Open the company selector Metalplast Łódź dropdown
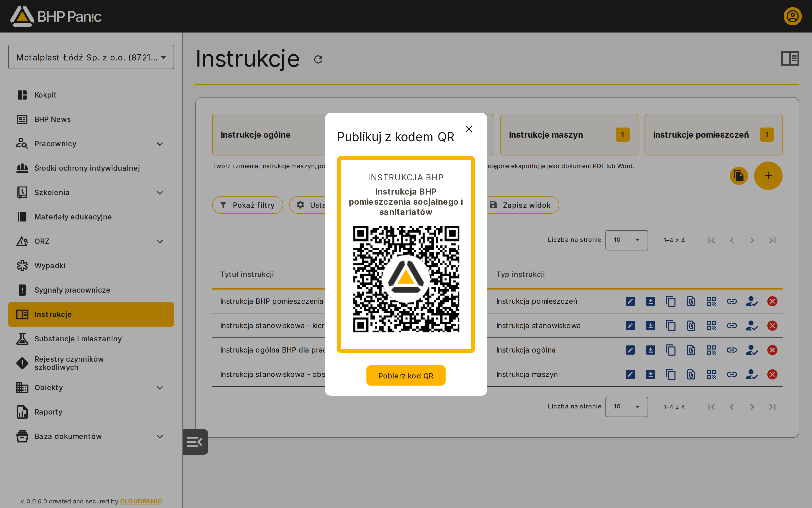 (x=91, y=57)
